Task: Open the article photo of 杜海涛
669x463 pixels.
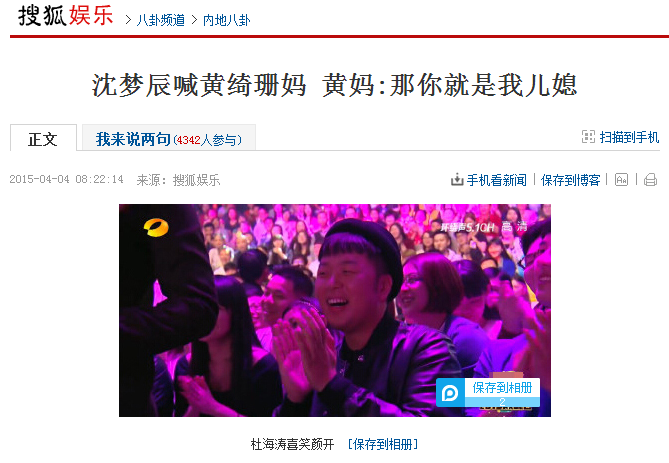Action: [x=335, y=310]
